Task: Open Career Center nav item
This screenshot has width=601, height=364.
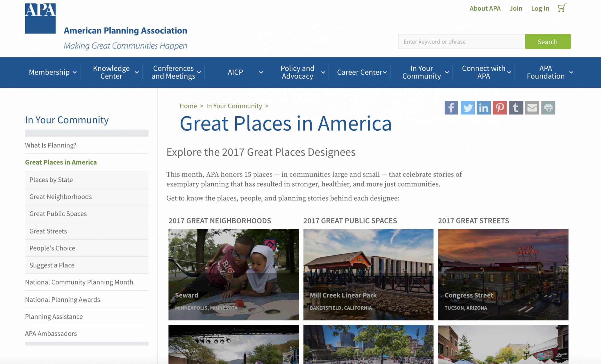Action: [x=359, y=72]
